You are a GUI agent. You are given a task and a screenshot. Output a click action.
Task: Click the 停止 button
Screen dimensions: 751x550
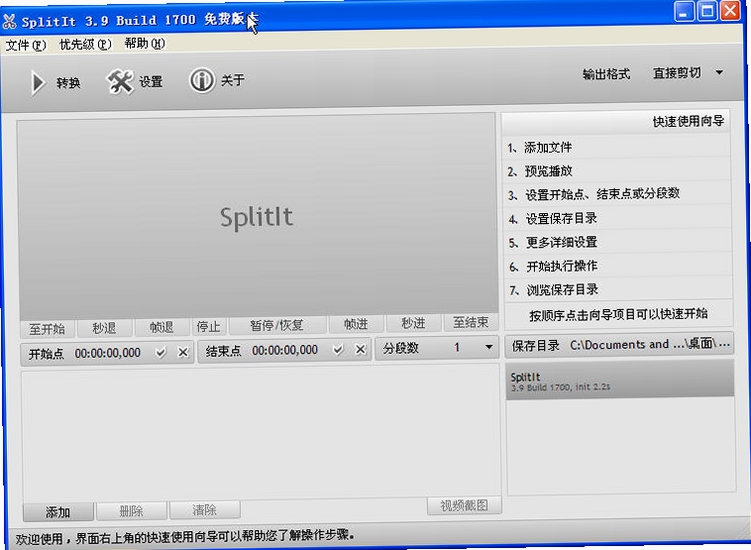[x=208, y=326]
